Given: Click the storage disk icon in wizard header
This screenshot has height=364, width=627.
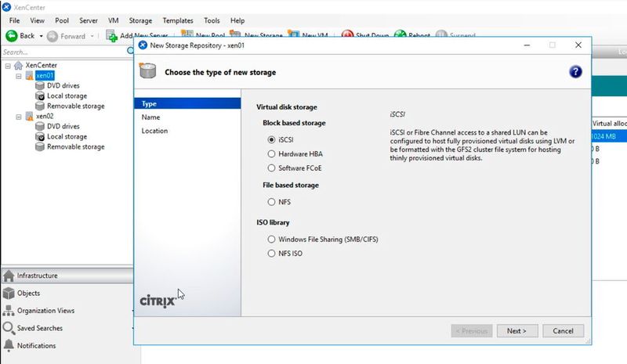Looking at the screenshot, I should point(147,71).
